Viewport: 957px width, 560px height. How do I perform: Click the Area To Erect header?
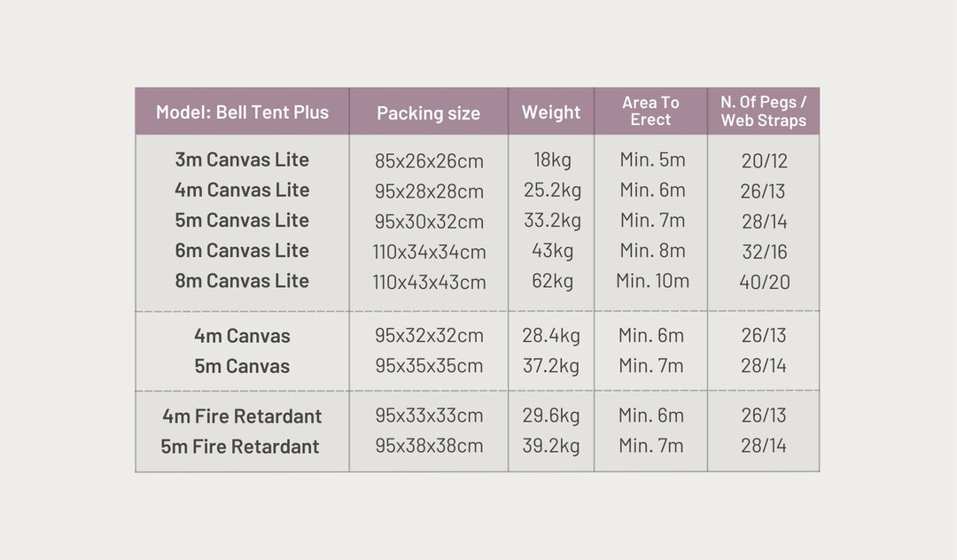[x=650, y=111]
